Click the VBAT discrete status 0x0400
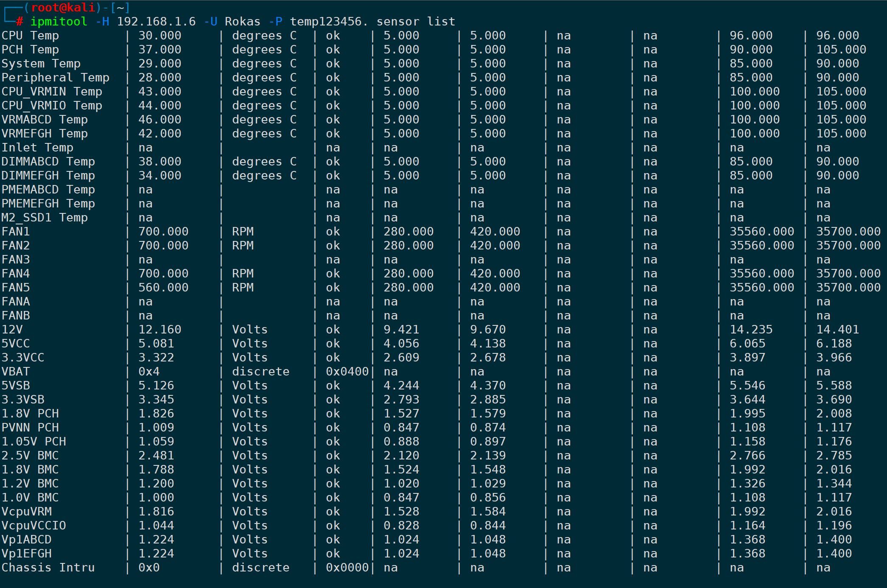This screenshot has width=887, height=588. (347, 372)
